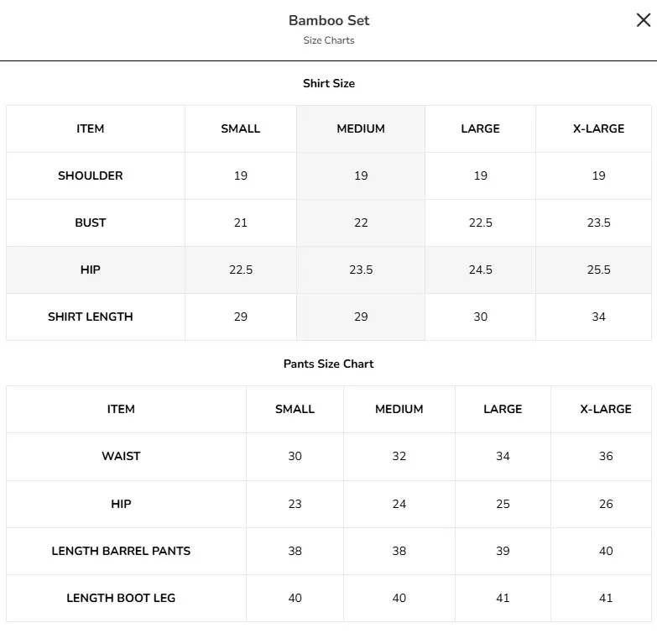Viewport: 657px width, 644px height.
Task: Click the Size Charts subtitle text
Action: [329, 40]
